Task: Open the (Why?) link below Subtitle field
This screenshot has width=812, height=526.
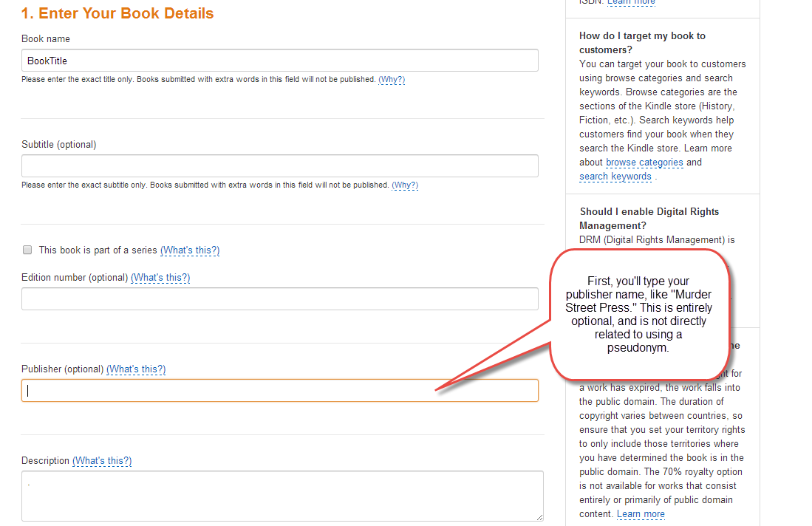Action: [x=405, y=185]
